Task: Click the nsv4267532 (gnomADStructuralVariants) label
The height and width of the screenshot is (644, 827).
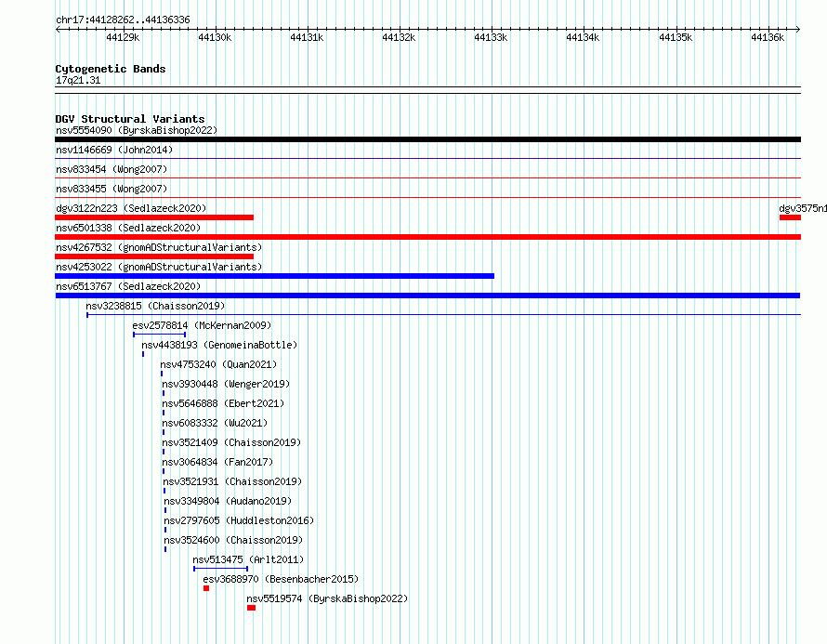Action: (159, 247)
